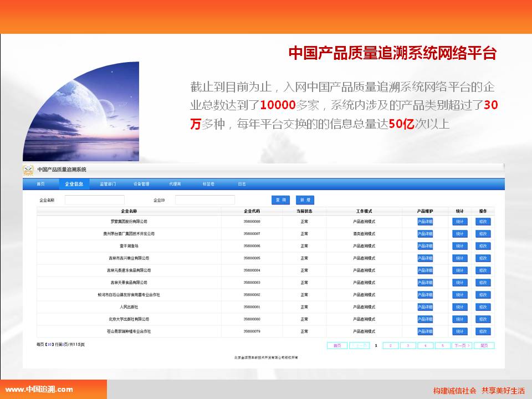
Task: Click the www.中国追溯.com footer link
Action: tap(39, 390)
